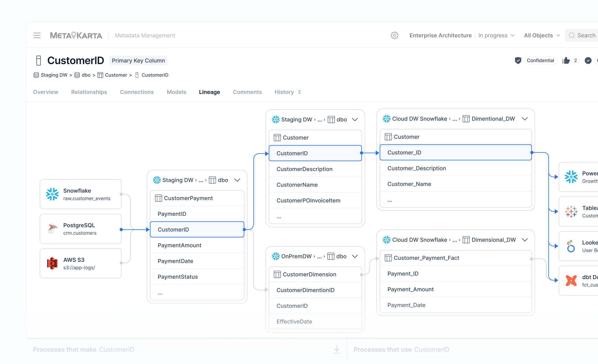Viewport: 598px width, 364px height.
Task: Switch to the Overview tab
Action: (x=46, y=92)
